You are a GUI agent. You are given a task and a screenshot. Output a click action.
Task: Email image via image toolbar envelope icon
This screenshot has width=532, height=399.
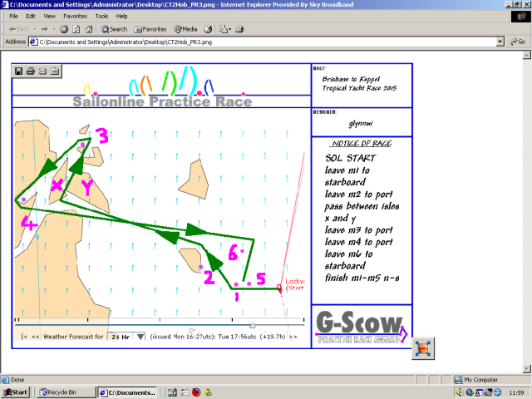(x=42, y=71)
